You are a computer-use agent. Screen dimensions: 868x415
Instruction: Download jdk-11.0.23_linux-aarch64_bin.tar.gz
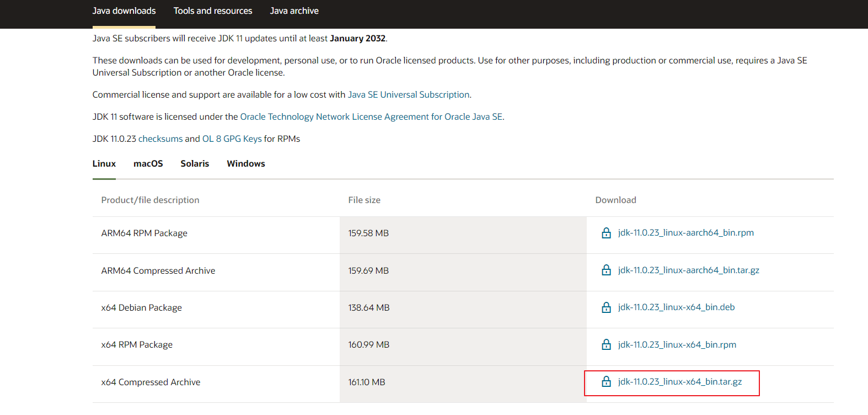[689, 270]
